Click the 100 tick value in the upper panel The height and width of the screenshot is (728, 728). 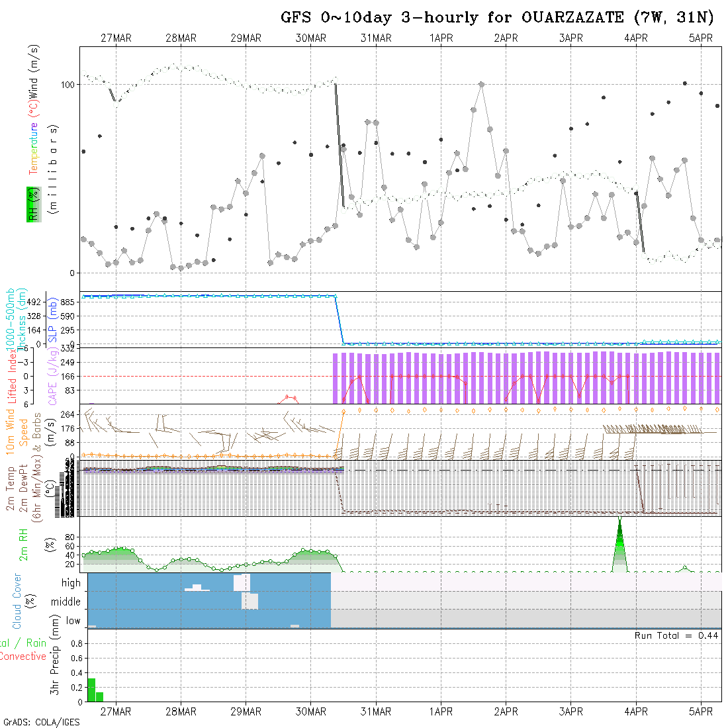pyautogui.click(x=68, y=85)
